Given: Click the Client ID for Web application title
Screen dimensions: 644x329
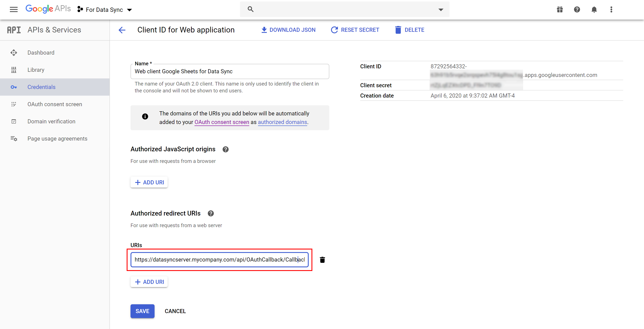Looking at the screenshot, I should click(x=186, y=30).
